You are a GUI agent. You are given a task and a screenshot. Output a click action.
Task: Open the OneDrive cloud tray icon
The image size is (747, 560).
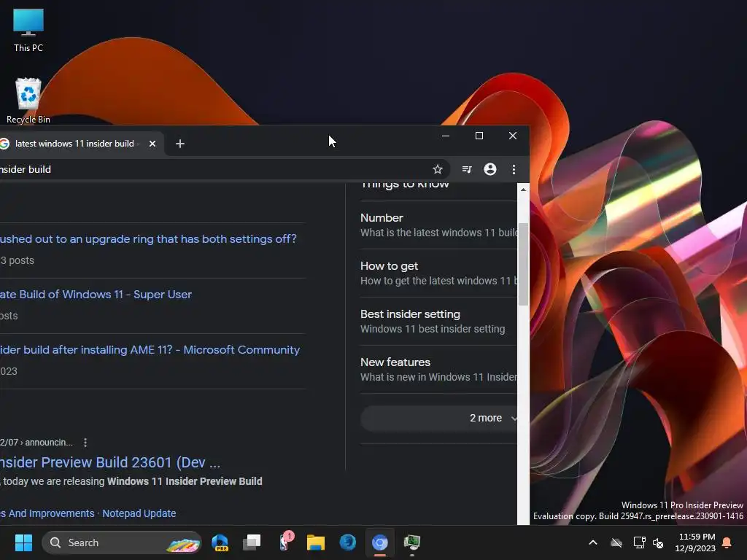tap(616, 542)
